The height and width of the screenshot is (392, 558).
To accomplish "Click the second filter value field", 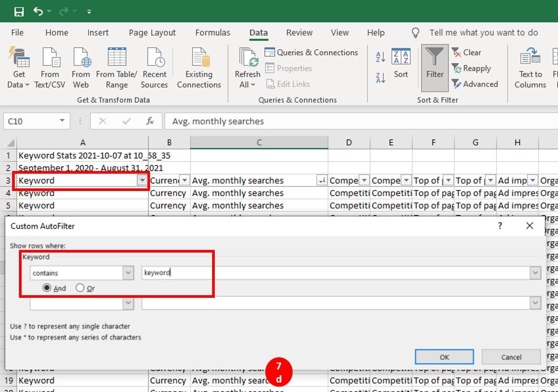I will [x=335, y=303].
